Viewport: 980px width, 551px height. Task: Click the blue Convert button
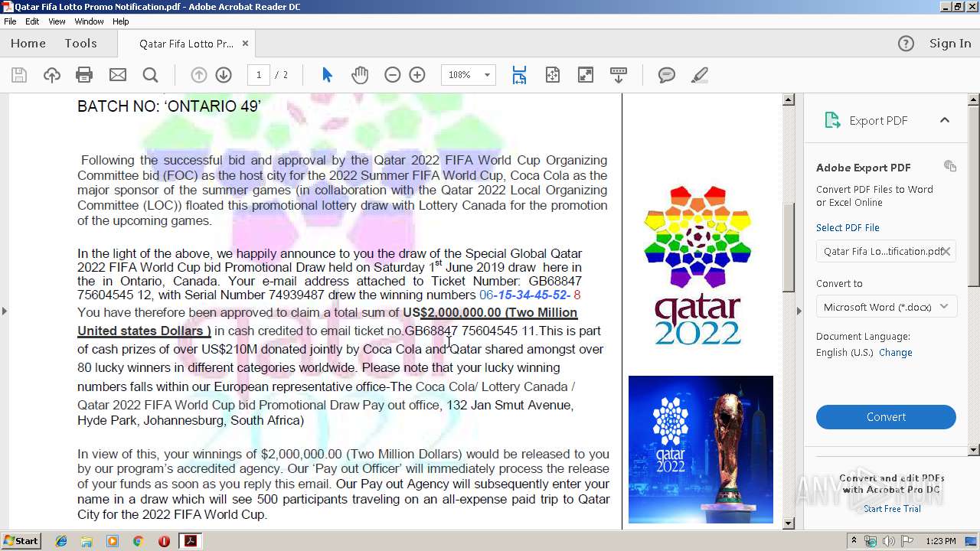point(886,417)
